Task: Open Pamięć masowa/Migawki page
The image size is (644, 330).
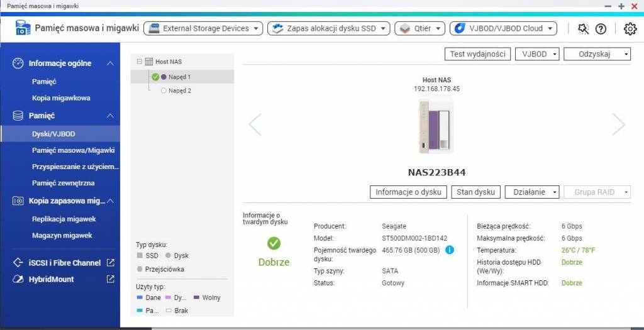Action: click(74, 150)
